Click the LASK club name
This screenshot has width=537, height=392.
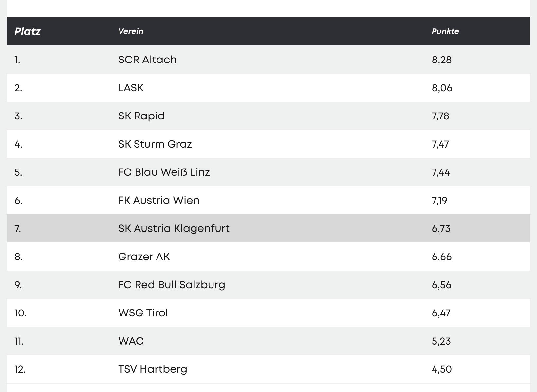(131, 88)
